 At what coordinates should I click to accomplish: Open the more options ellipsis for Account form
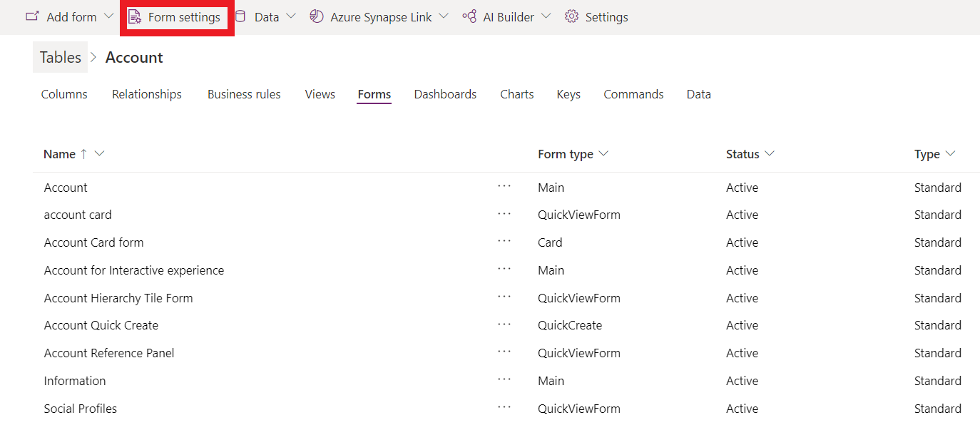click(504, 186)
